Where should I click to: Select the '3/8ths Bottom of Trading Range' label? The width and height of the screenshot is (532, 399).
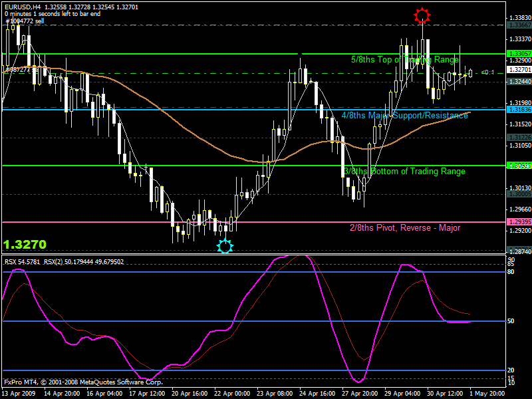(x=404, y=171)
